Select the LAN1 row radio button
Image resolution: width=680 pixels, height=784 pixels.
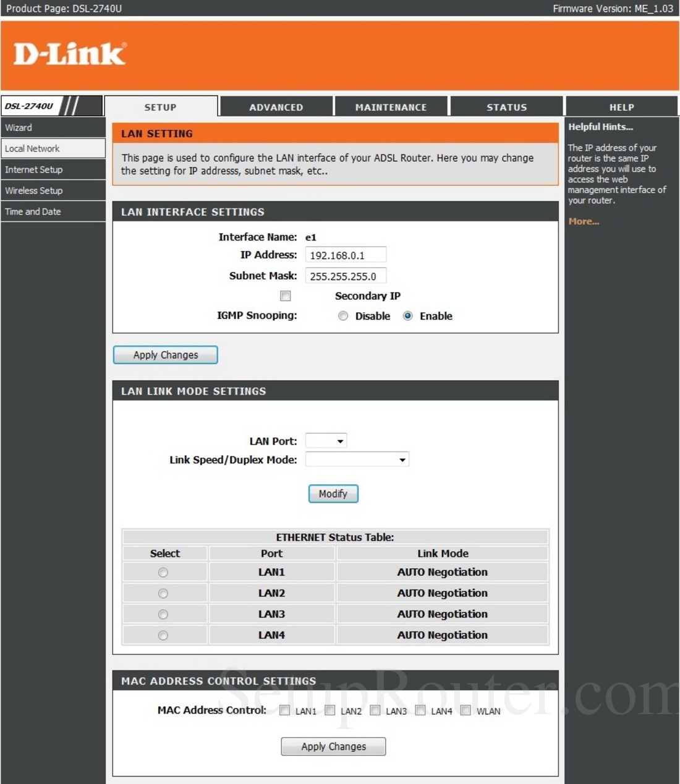coord(163,573)
